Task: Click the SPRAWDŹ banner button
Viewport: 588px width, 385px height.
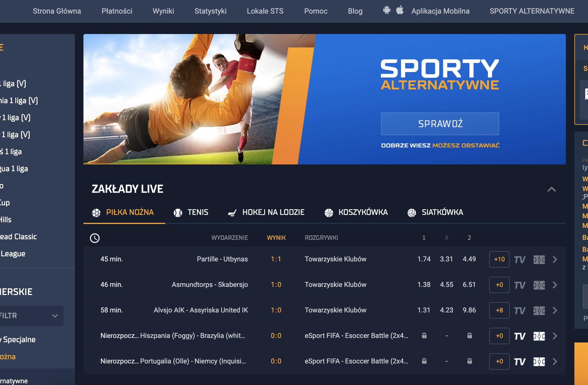Action: coord(440,124)
